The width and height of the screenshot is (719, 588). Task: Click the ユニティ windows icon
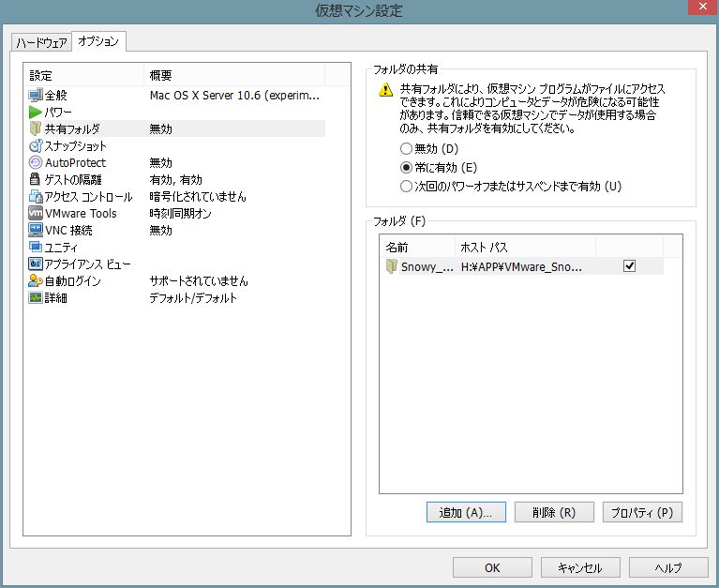(x=36, y=247)
